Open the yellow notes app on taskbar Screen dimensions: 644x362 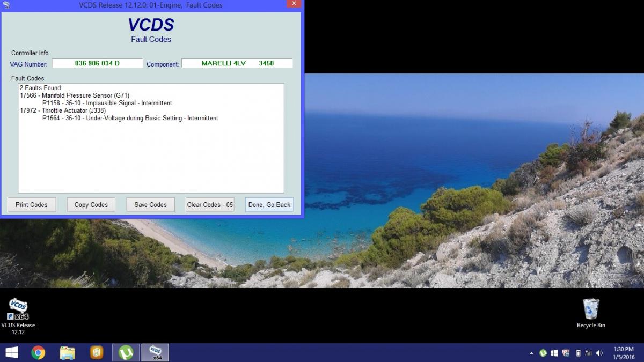point(97,352)
